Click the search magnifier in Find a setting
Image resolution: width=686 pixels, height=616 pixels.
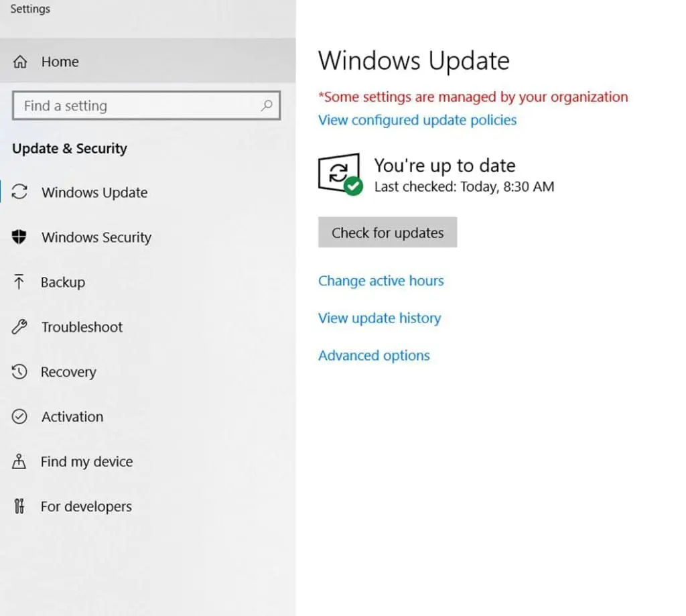267,106
